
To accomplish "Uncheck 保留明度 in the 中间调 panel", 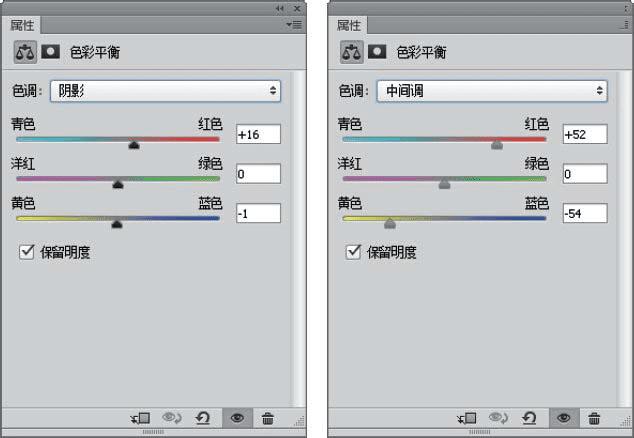I will [x=353, y=252].
